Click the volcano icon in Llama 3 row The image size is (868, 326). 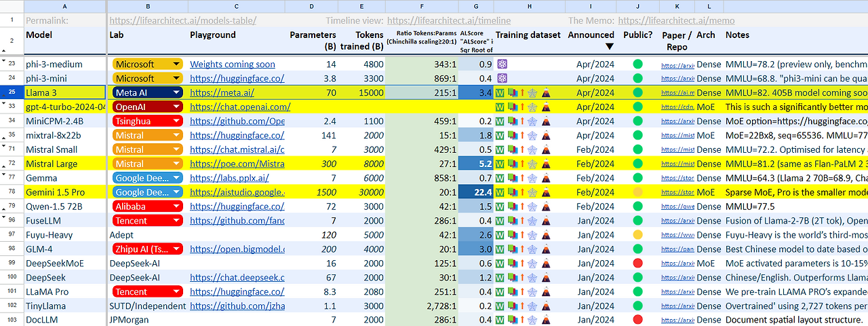coord(546,92)
